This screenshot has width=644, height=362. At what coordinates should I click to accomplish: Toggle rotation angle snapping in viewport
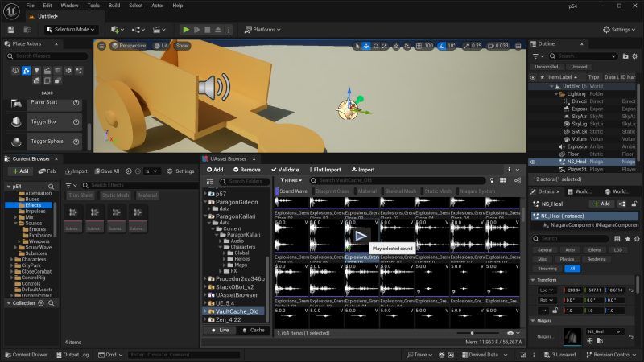pos(440,46)
